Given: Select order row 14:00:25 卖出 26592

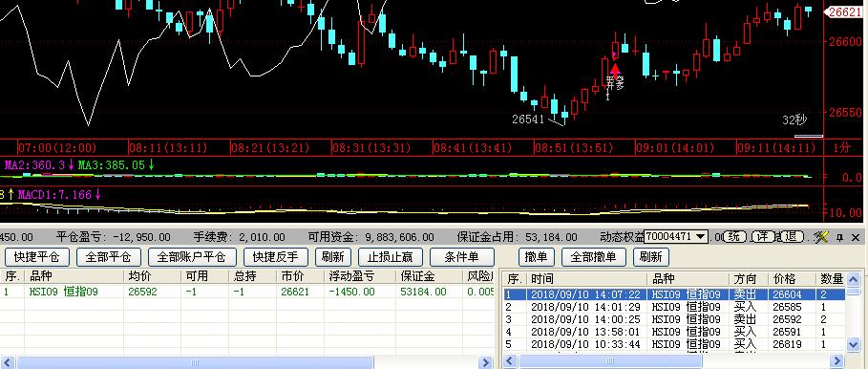Looking at the screenshot, I should 674,319.
